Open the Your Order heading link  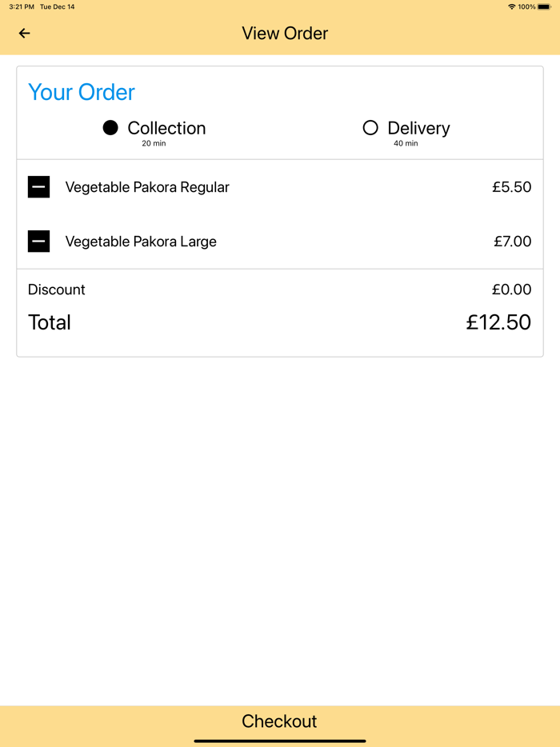(81, 92)
